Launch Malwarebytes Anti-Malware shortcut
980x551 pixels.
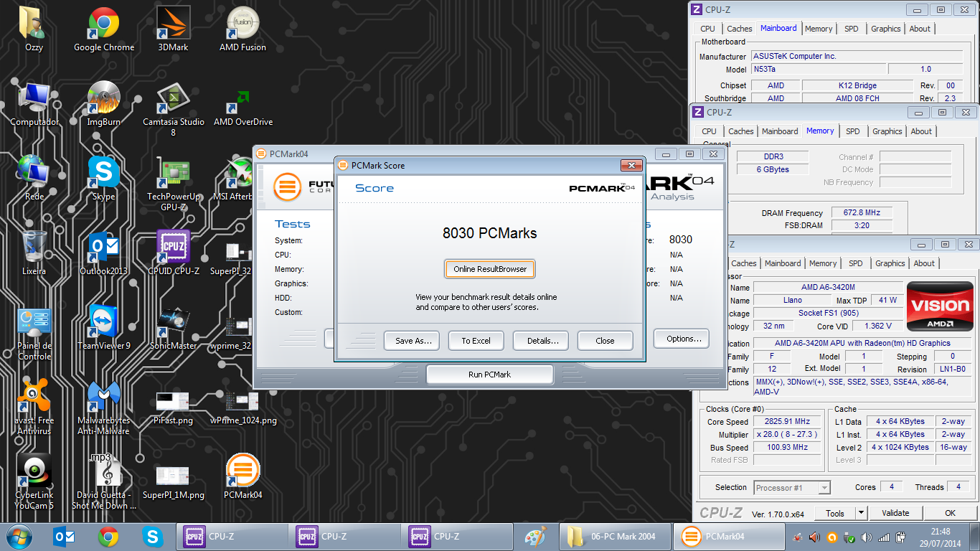coord(104,407)
